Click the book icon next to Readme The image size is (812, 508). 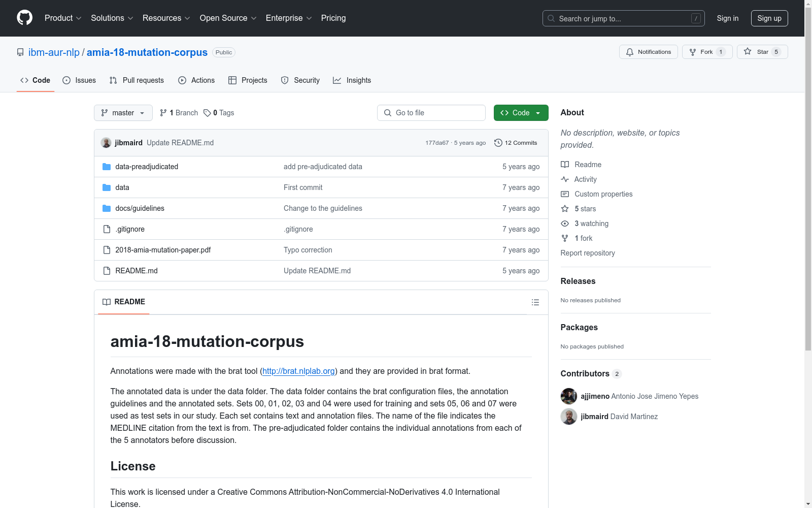point(565,165)
